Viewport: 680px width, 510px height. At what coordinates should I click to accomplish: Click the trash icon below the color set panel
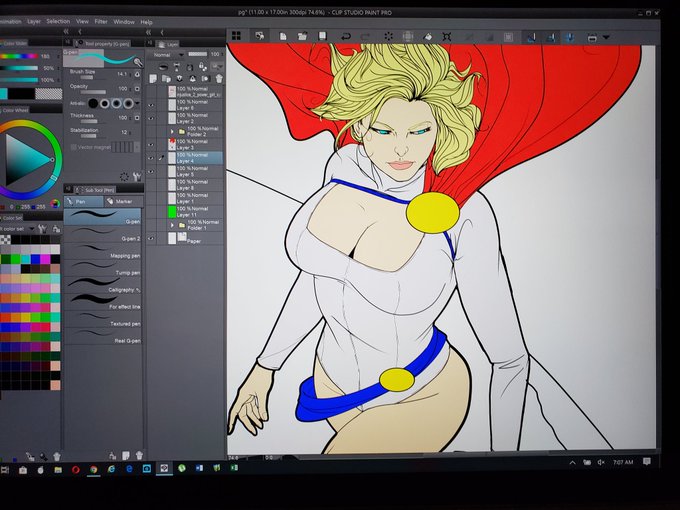pos(56,456)
